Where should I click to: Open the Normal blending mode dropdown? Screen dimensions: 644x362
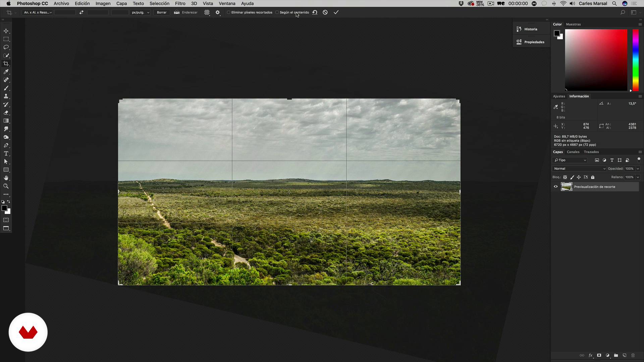coord(580,169)
